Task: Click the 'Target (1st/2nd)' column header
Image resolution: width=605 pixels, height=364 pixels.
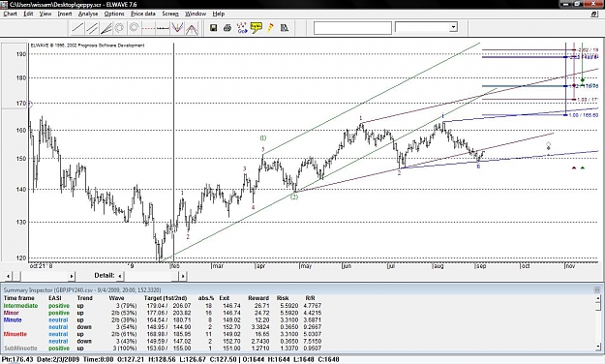Action: click(x=166, y=298)
